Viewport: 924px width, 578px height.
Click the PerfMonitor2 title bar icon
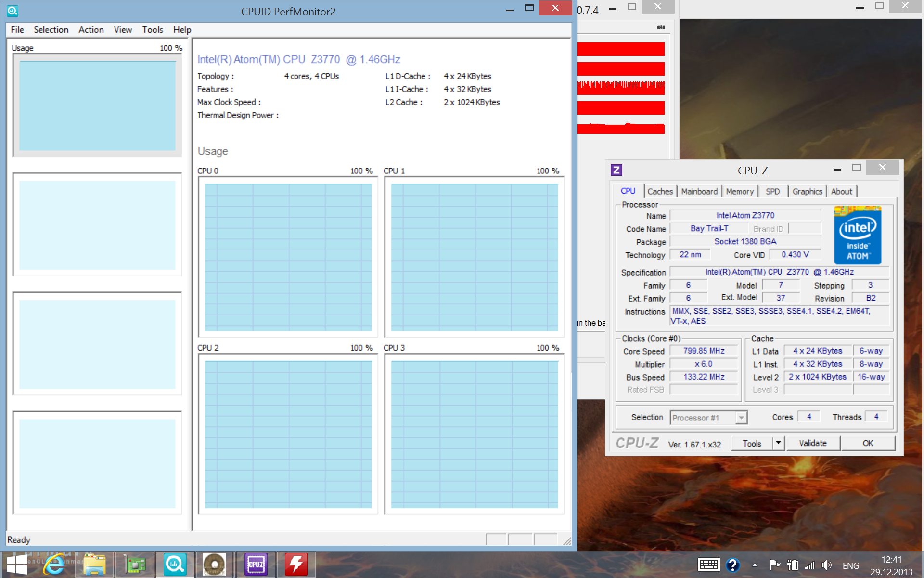[x=13, y=11]
